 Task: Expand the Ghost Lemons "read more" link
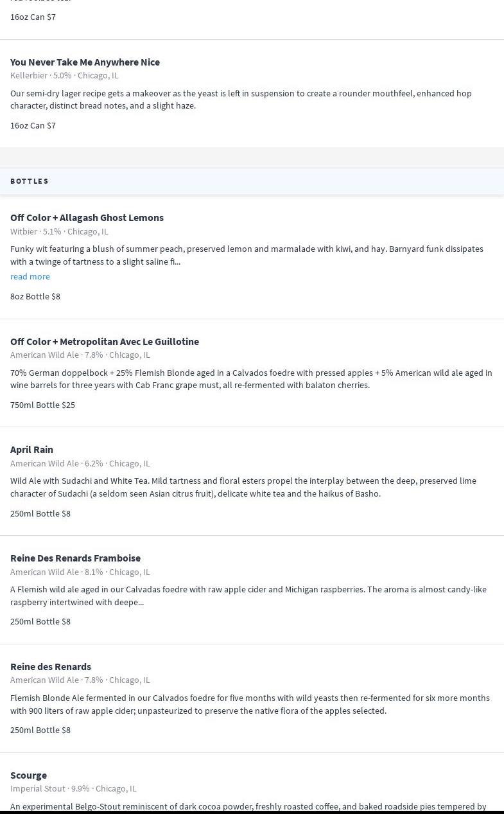tap(30, 276)
